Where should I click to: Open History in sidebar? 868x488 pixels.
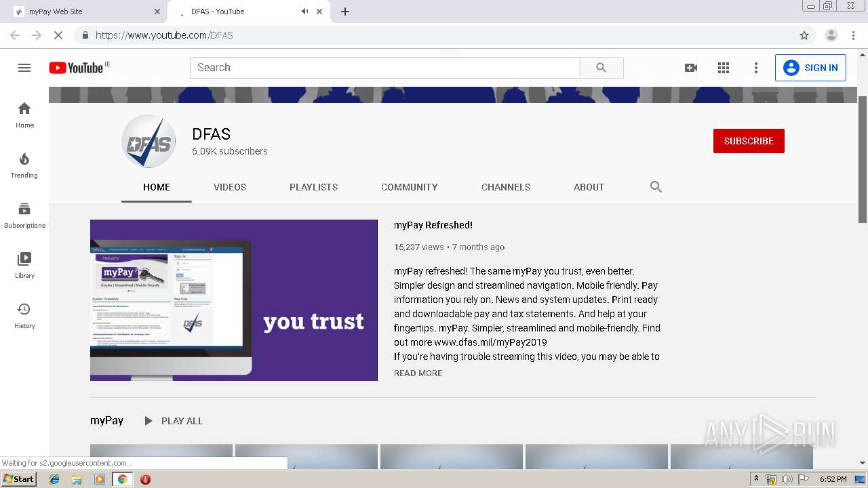[x=24, y=315]
